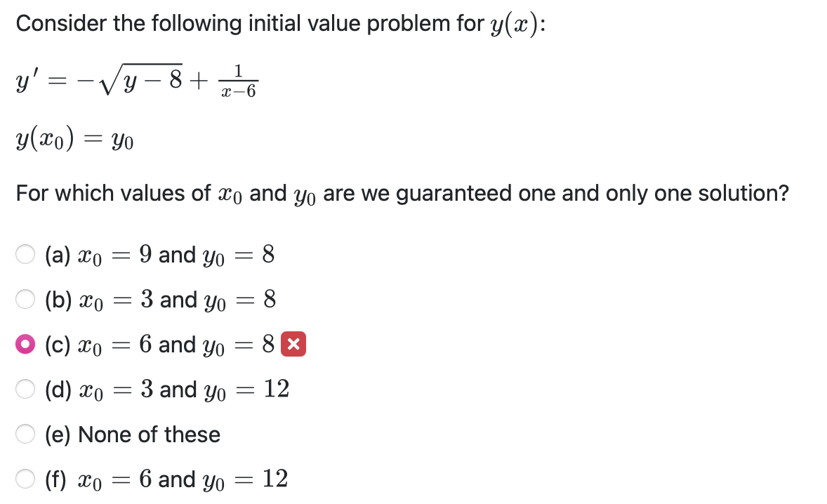Select radio button for option (a)
Image resolution: width=827 pixels, height=504 pixels.
[x=25, y=256]
